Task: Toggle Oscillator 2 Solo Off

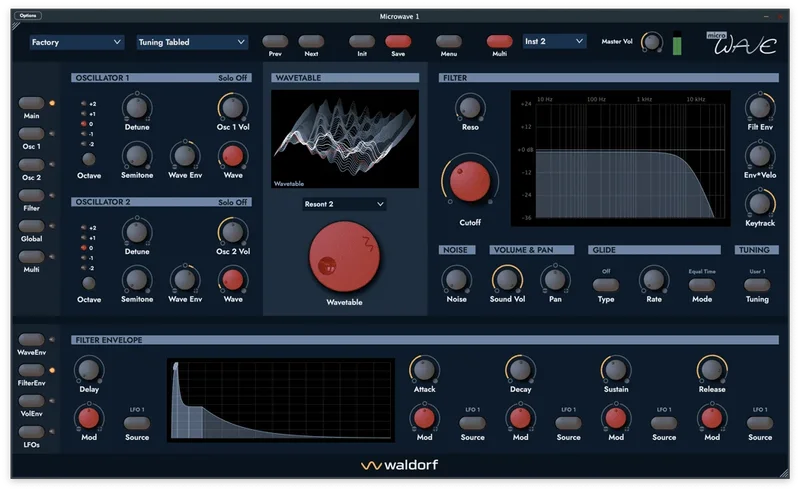Action: pyautogui.click(x=232, y=202)
